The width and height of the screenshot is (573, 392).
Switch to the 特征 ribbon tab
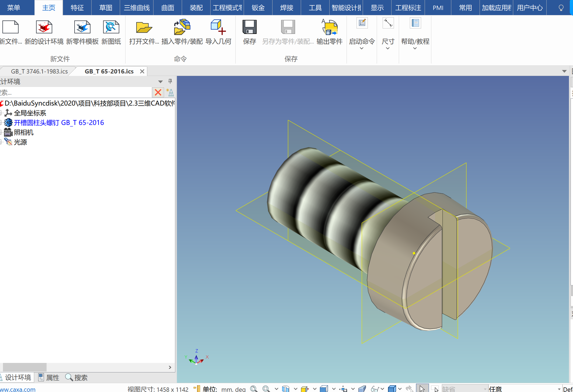pyautogui.click(x=77, y=8)
